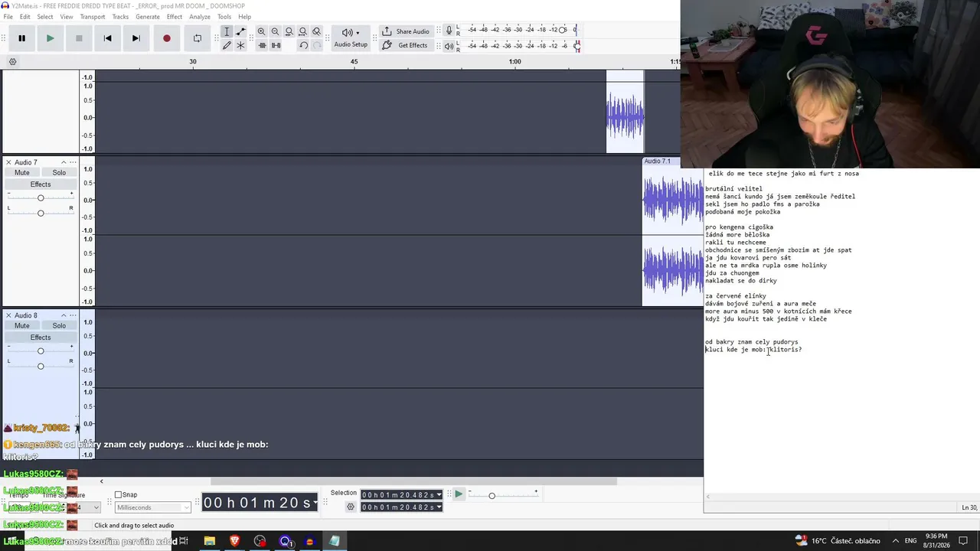Click the Zoom In magnifier icon
This screenshot has width=980, height=551.
[x=261, y=31]
